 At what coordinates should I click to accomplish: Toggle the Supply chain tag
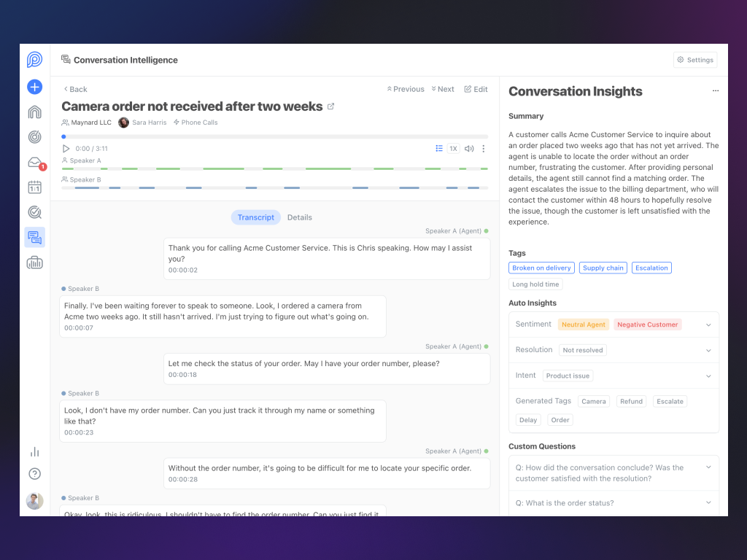pos(603,268)
